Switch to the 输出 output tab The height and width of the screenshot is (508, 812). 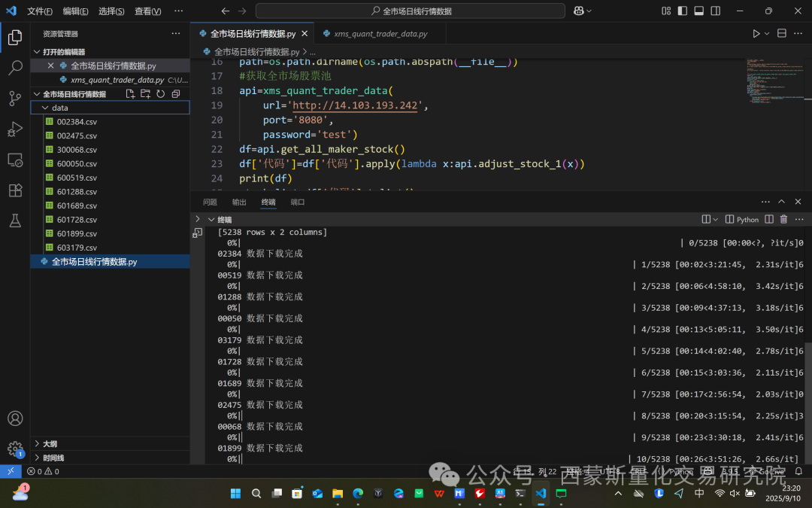[239, 202]
